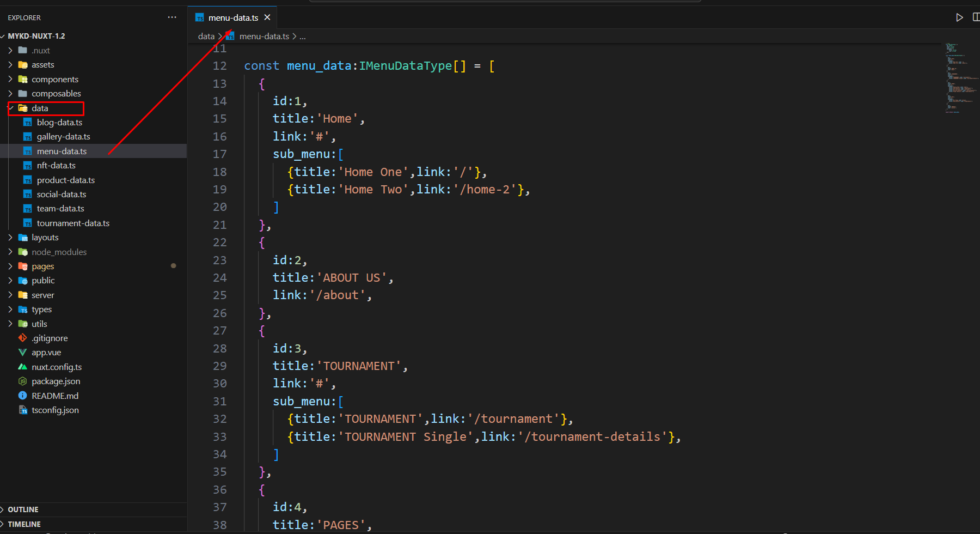Click the split editor icon
Image resolution: width=980 pixels, height=534 pixels.
click(x=976, y=17)
